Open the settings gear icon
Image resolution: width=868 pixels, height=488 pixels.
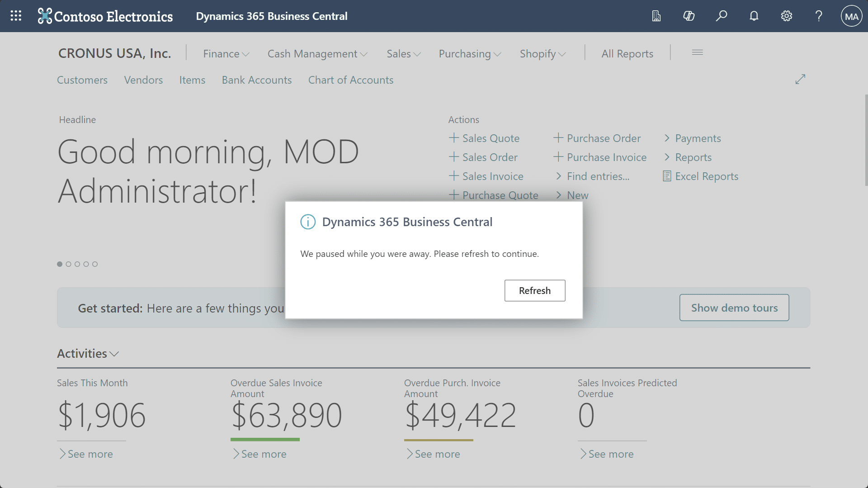coord(787,16)
